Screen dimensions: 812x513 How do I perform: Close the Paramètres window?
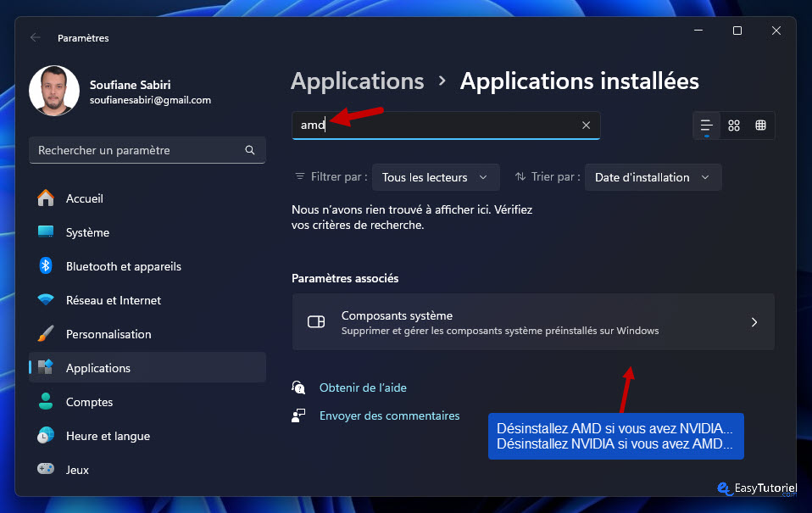(x=776, y=31)
